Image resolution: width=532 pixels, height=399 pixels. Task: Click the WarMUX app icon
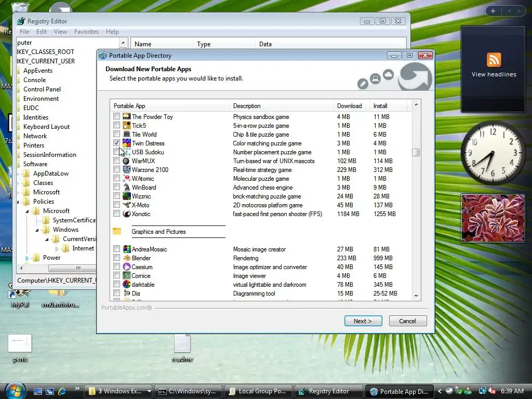(x=127, y=161)
